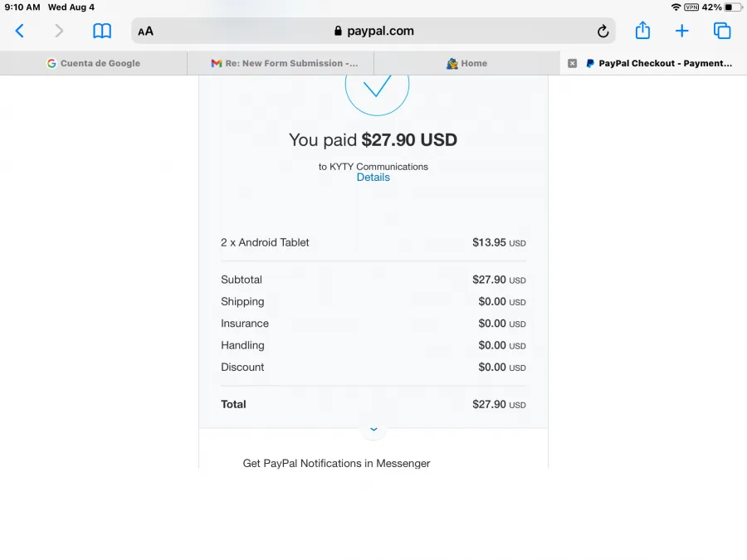
Task: Switch to the Gmail Re: New Form Submission tab
Action: (281, 63)
